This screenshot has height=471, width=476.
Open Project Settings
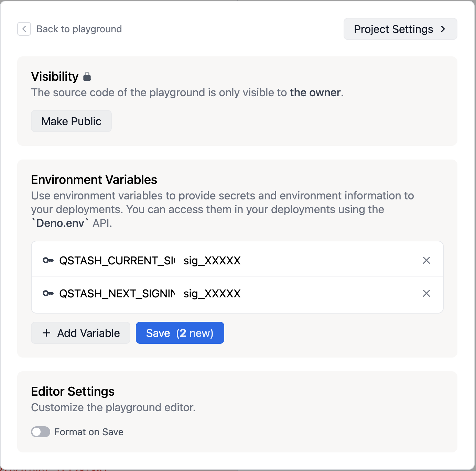(x=393, y=29)
